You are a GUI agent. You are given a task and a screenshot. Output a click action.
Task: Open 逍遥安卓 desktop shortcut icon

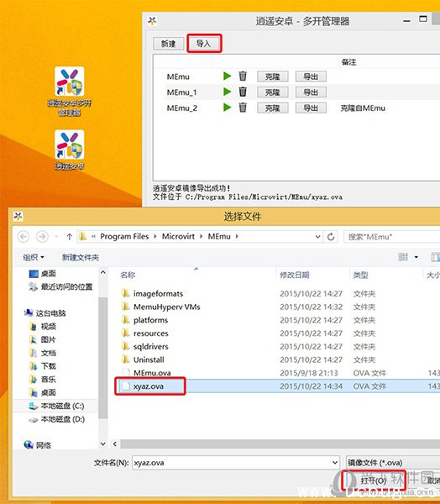(x=70, y=150)
